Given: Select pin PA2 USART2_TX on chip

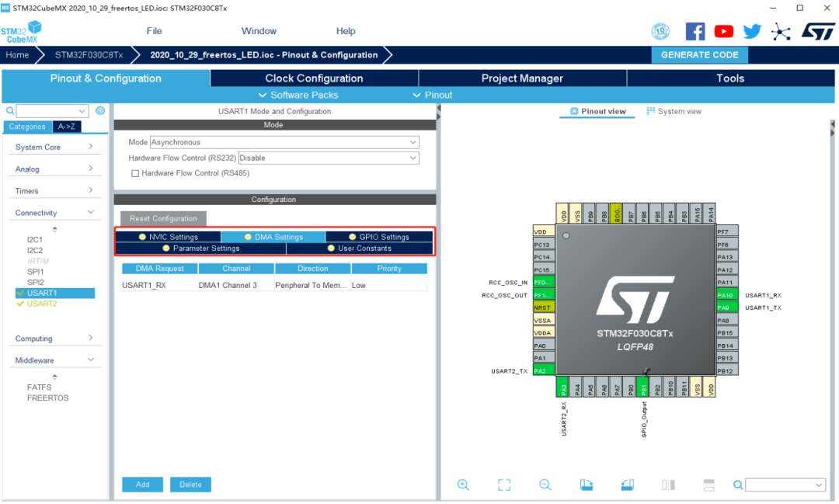Looking at the screenshot, I should pyautogui.click(x=544, y=370).
